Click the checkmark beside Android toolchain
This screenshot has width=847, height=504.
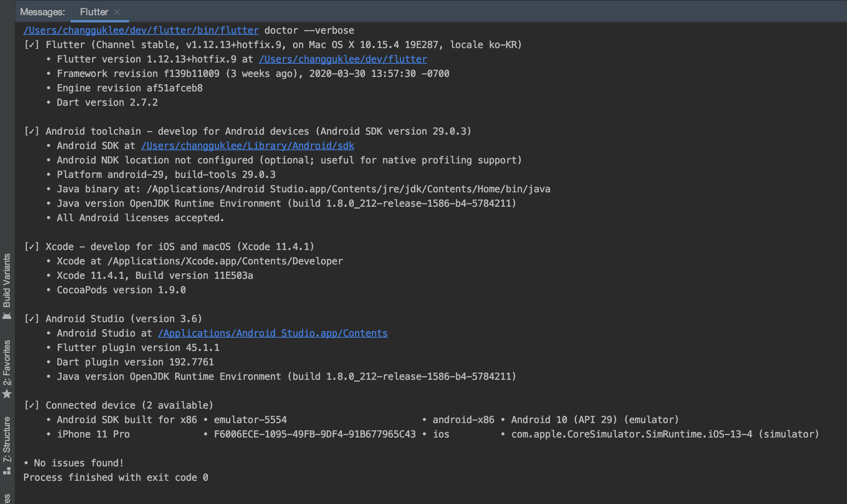click(32, 131)
